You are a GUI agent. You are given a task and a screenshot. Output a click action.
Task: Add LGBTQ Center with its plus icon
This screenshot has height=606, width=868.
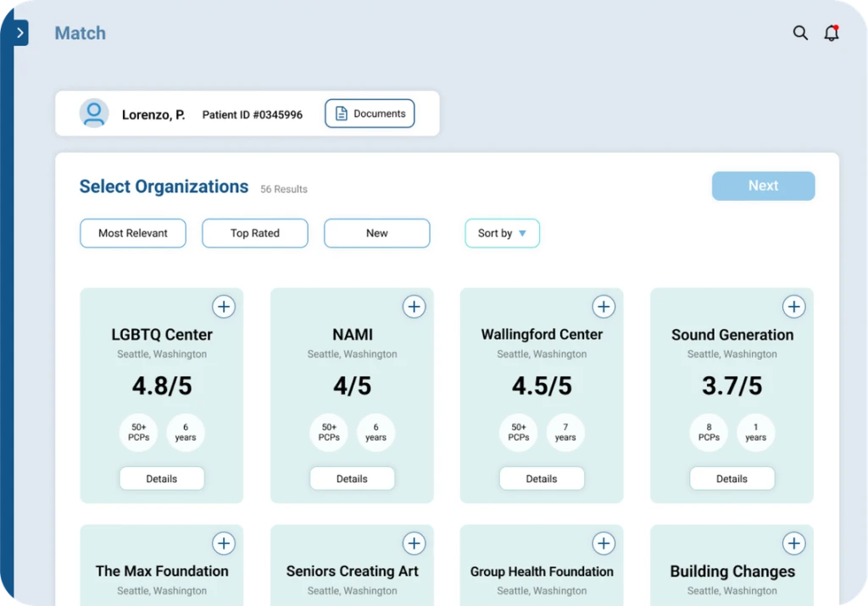coord(224,307)
